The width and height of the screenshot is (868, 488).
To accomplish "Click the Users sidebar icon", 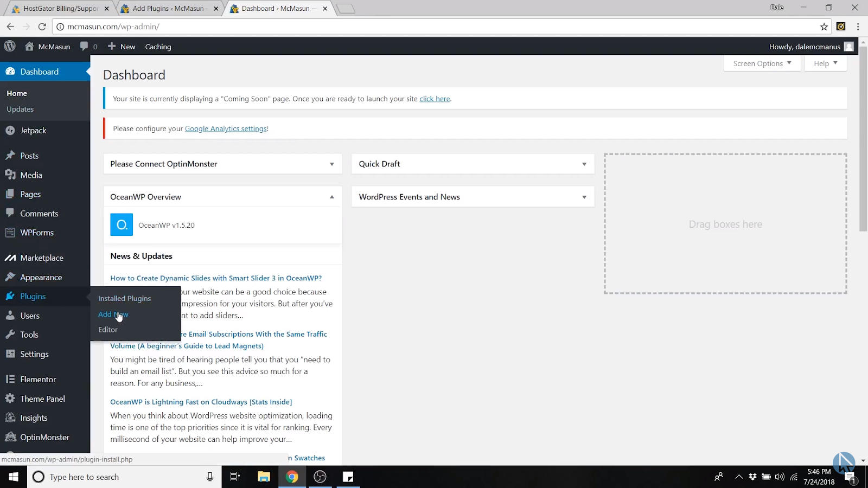I will [10, 316].
